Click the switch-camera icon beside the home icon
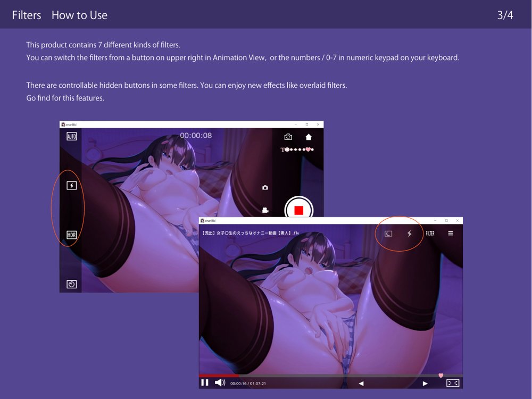 click(x=288, y=137)
